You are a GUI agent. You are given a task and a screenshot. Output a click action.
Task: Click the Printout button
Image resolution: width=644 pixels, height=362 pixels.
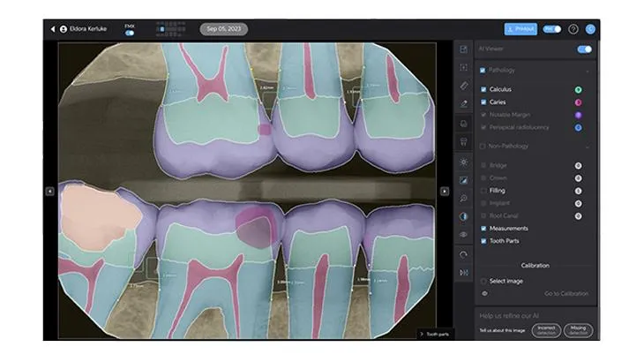[x=520, y=29]
